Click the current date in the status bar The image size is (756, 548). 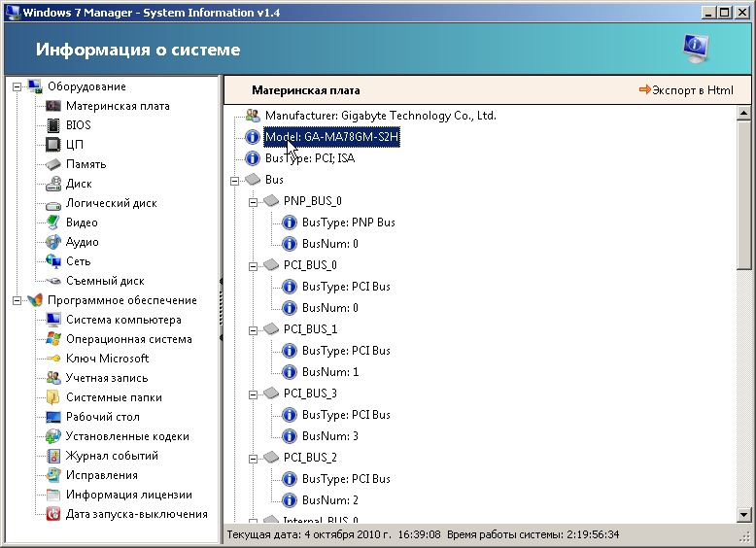333,534
